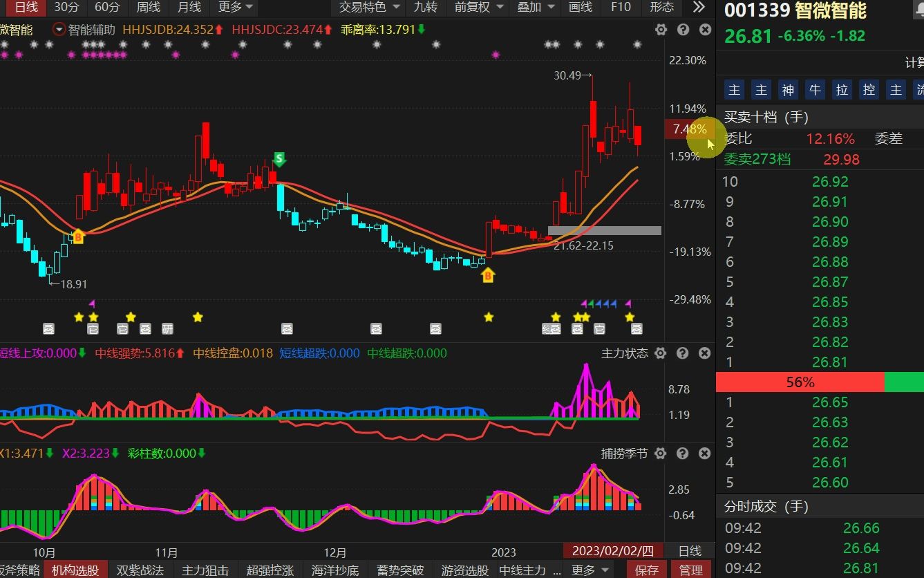Select the 游资选股 strategy tab
The image size is (924, 578).
click(x=465, y=570)
